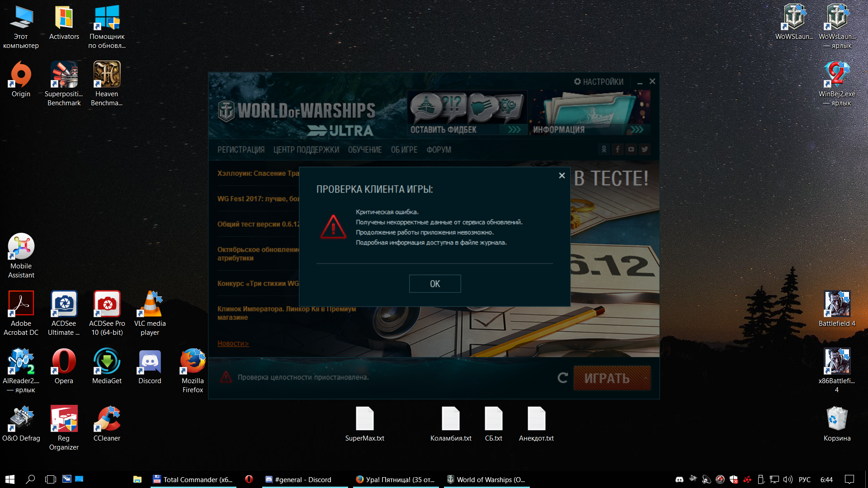Open the Opera icon in the taskbar
This screenshot has width=868, height=488.
click(x=249, y=479)
